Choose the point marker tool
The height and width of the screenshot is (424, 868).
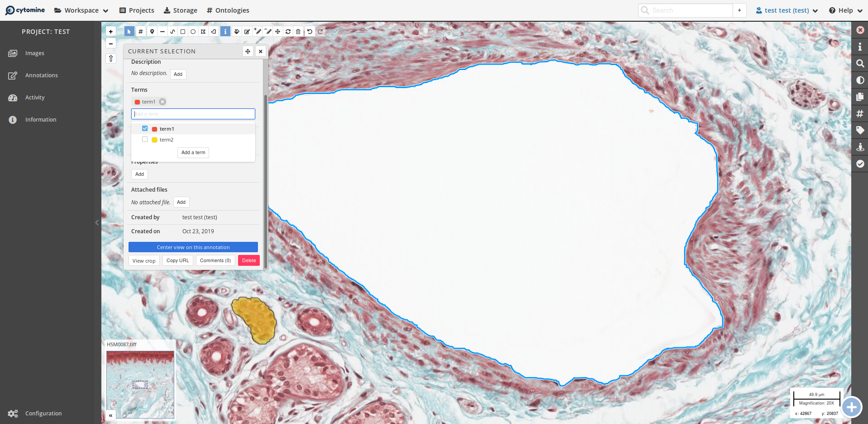[152, 32]
